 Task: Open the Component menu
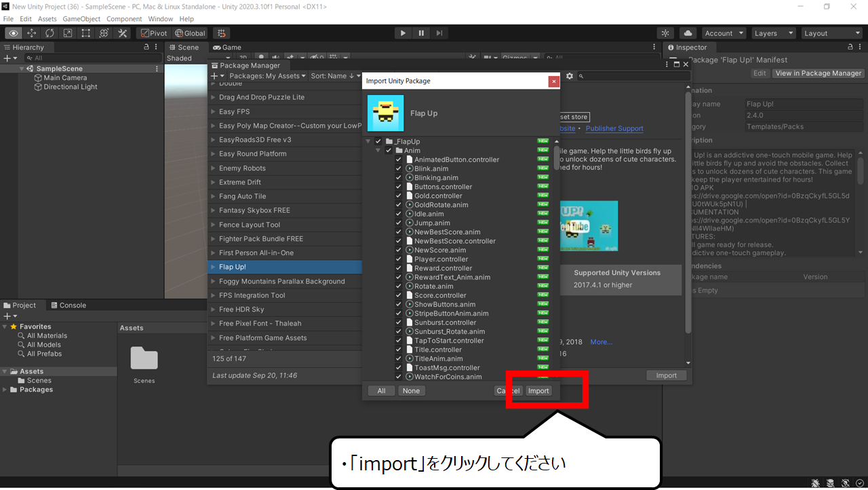124,19
